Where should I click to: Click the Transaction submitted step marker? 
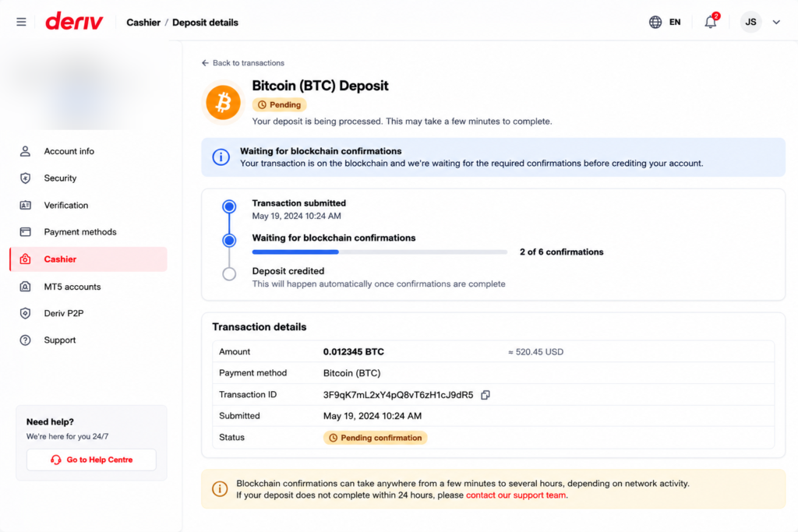(x=230, y=206)
